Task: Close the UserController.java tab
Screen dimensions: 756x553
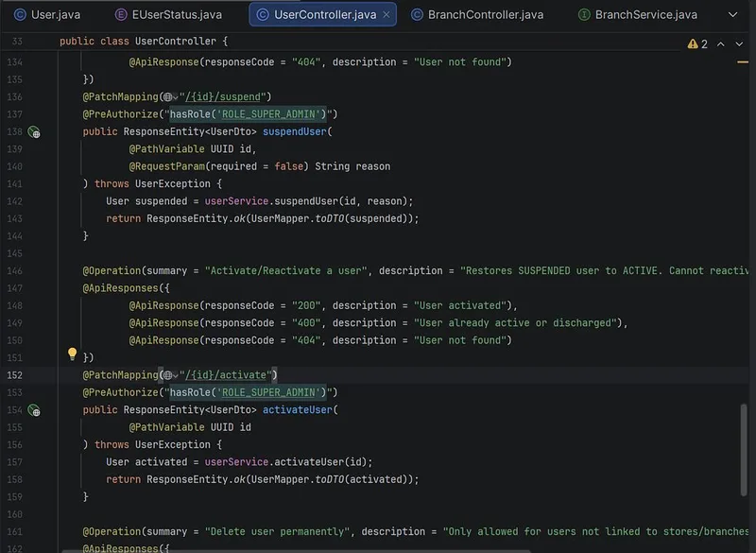Action: pos(387,14)
